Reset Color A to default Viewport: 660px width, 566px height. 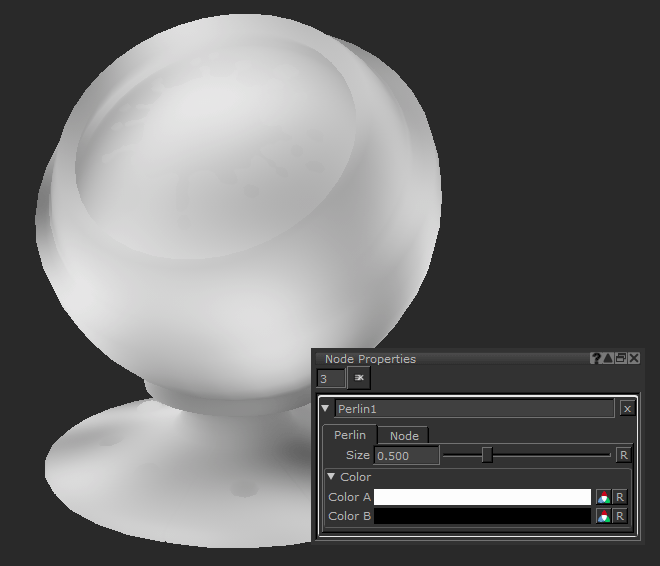pos(620,497)
